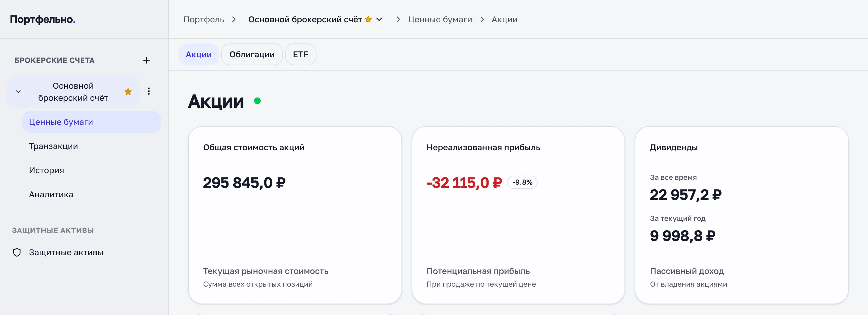Switch to Акции tab

199,54
